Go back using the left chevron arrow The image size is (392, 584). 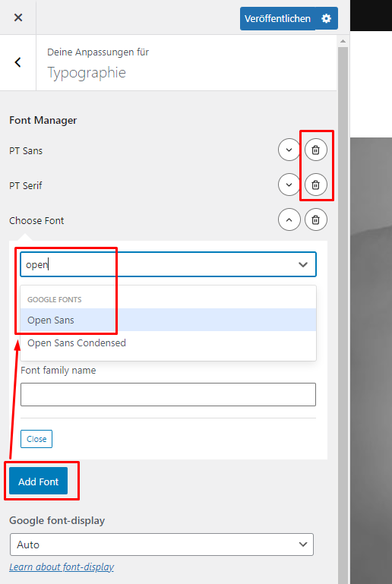pos(17,62)
